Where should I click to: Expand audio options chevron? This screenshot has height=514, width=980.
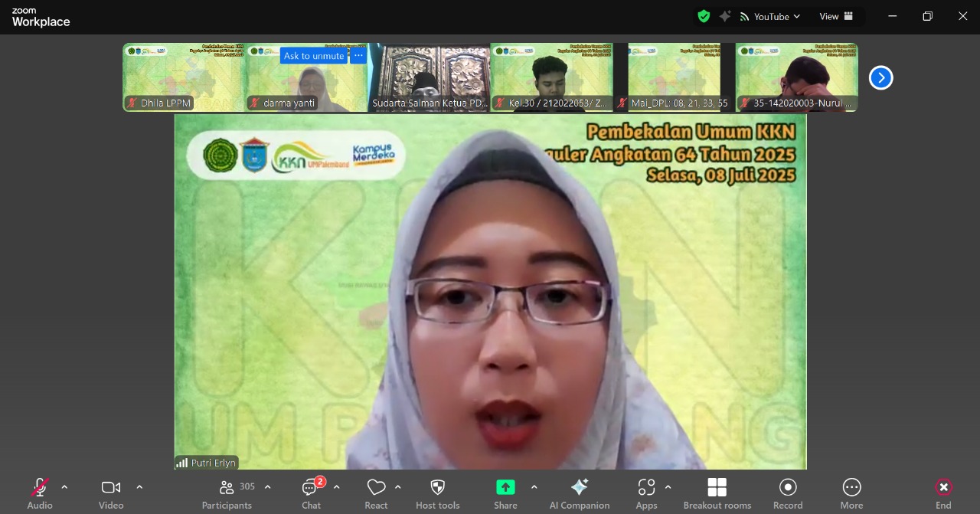(64, 487)
